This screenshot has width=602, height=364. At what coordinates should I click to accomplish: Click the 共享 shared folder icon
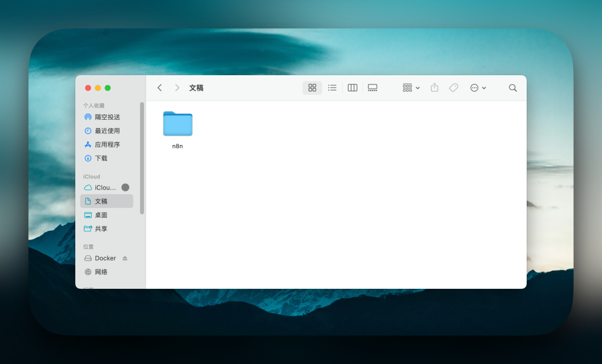[x=88, y=228]
